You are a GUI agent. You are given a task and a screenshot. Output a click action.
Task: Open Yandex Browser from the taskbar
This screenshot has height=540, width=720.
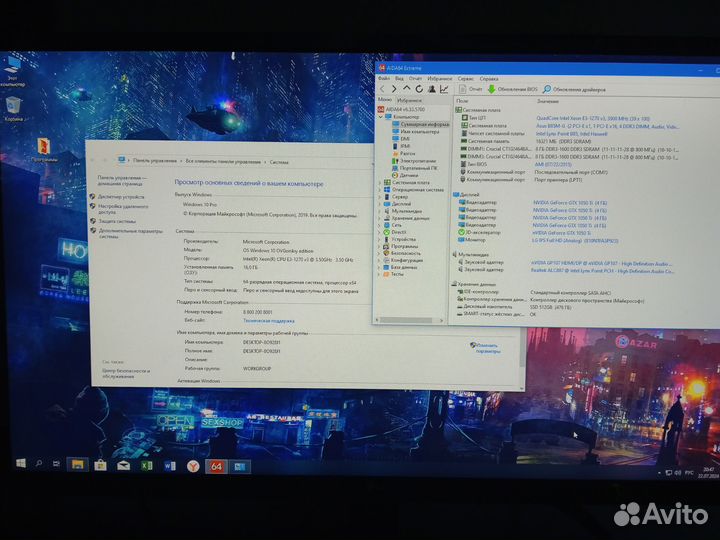tap(193, 467)
